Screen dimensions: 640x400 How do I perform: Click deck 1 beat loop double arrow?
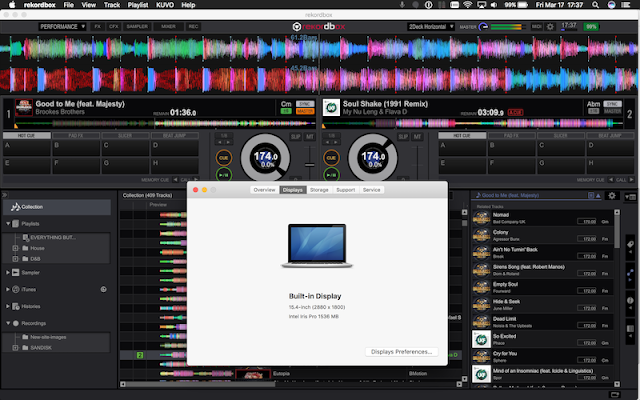point(228,142)
